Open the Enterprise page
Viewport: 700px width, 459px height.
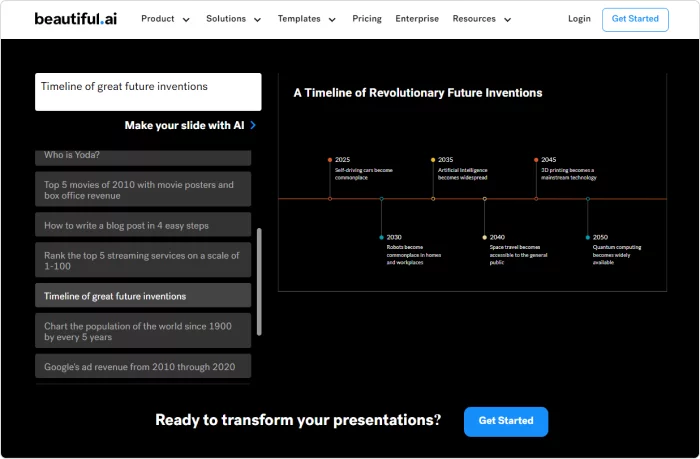tap(417, 19)
